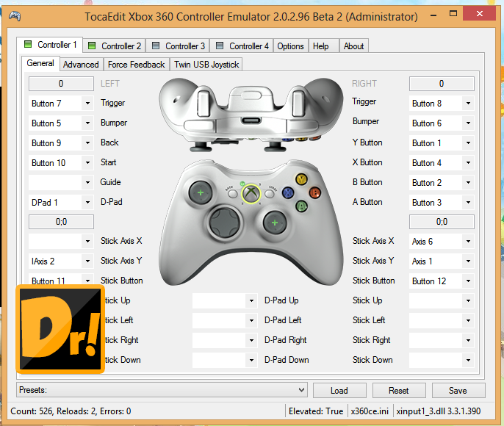504x426 pixels.
Task: Open the D-Pad Up dropdown
Action: pyautogui.click(x=225, y=300)
